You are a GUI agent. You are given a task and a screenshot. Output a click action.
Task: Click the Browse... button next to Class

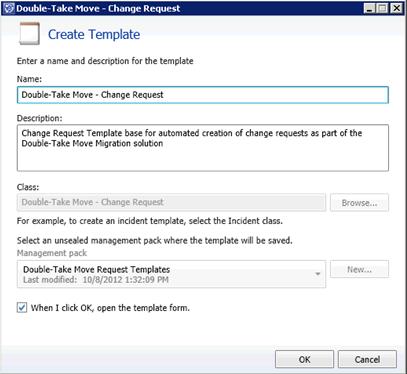pyautogui.click(x=359, y=203)
